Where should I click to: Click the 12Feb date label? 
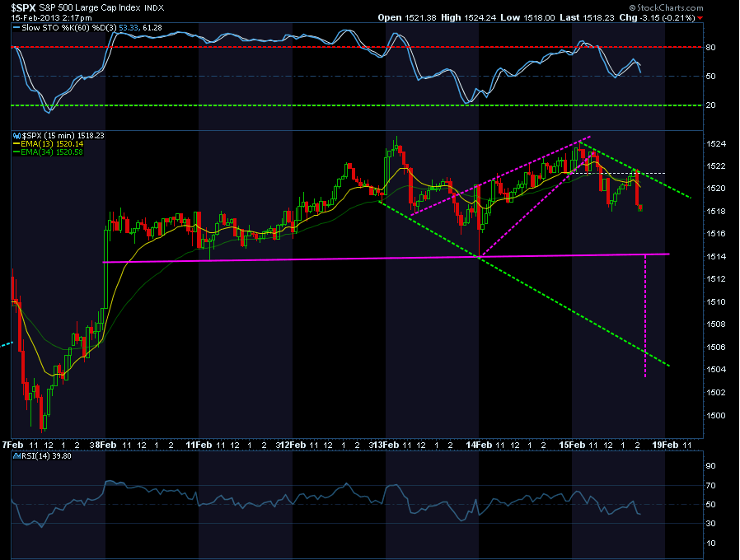click(293, 445)
